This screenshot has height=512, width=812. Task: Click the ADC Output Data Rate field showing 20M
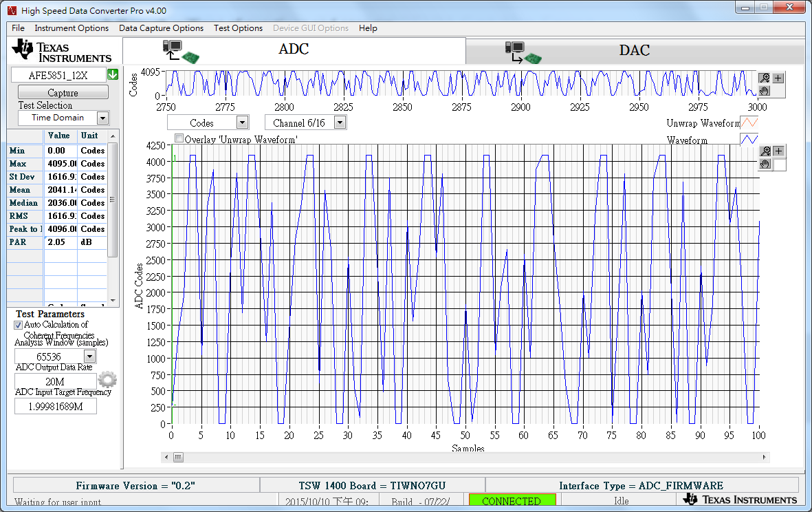tap(55, 381)
